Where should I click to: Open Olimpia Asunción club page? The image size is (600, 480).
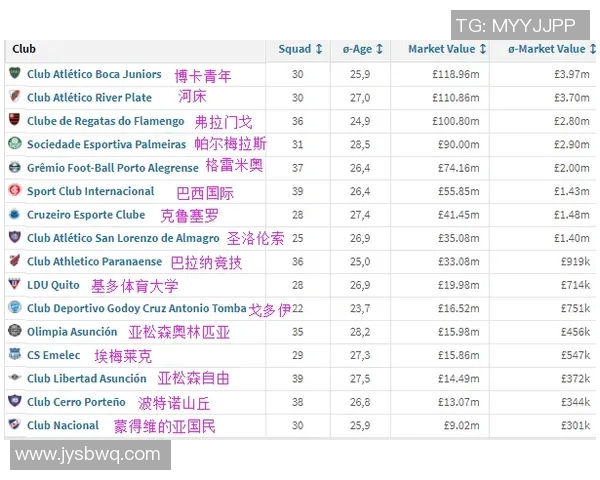(72, 332)
